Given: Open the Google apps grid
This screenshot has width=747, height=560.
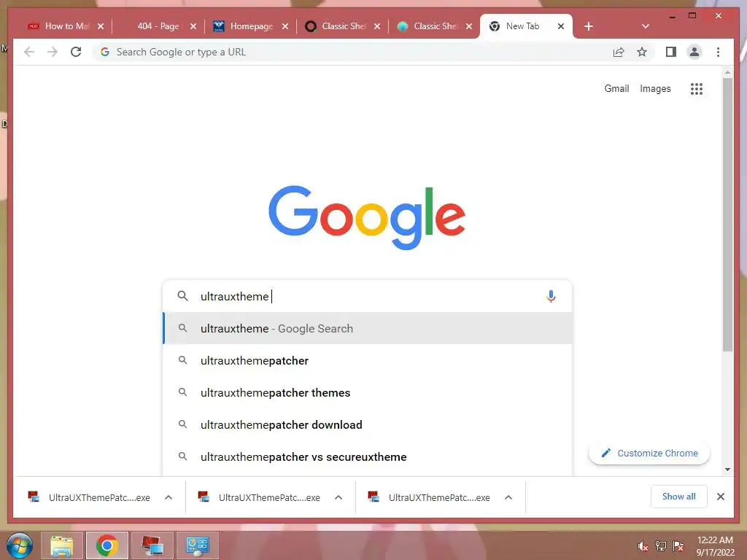Looking at the screenshot, I should pyautogui.click(x=696, y=88).
